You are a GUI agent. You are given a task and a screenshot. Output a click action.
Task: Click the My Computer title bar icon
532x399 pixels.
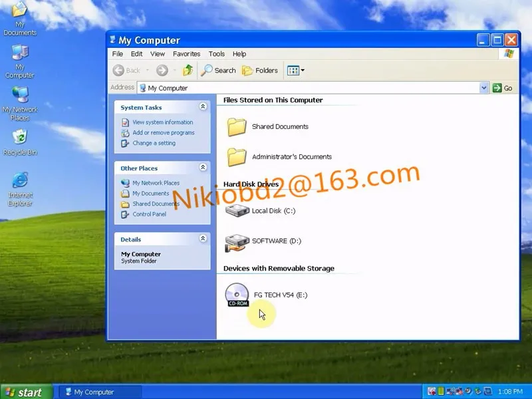point(112,40)
